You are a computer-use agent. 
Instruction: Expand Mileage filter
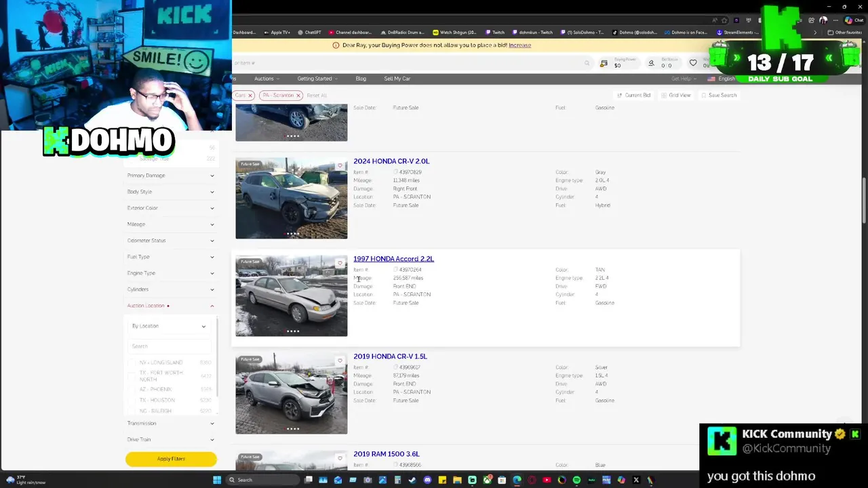[170, 224]
